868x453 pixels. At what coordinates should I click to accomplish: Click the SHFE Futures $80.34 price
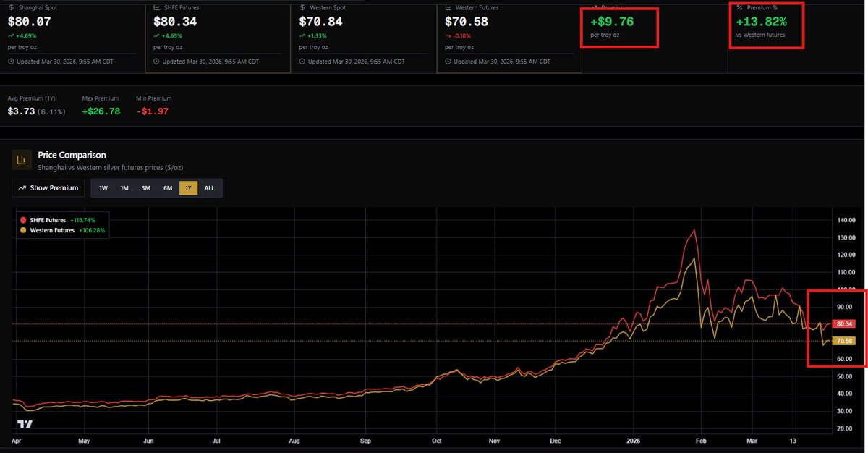point(176,22)
